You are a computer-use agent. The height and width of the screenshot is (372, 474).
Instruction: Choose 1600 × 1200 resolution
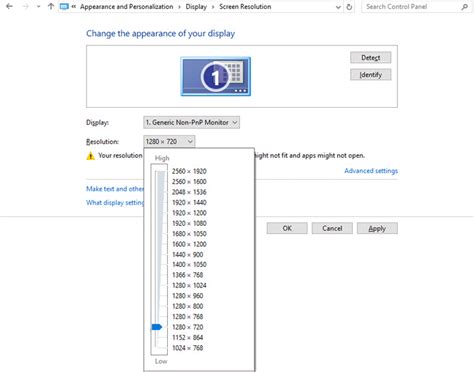189,244
